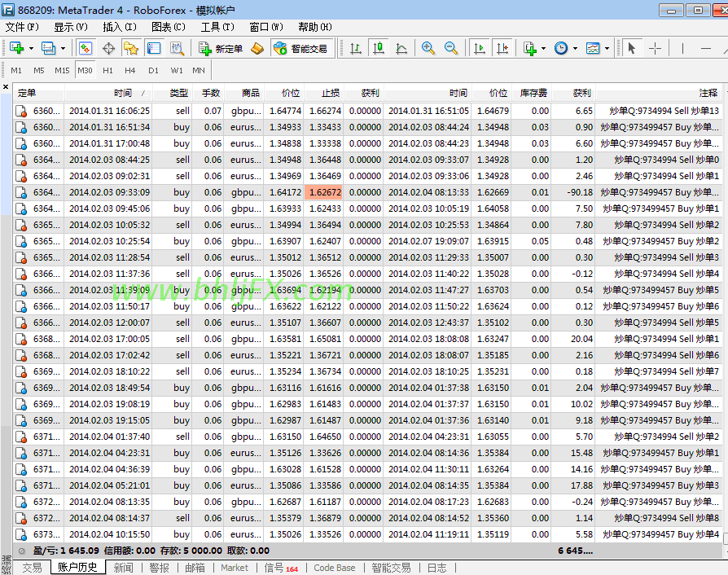The width and height of the screenshot is (728, 575).
Task: Toggle the auto scroll chart icon
Action: click(479, 48)
